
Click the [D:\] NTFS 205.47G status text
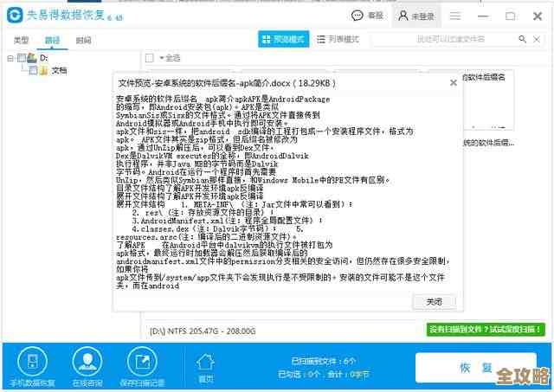pyautogui.click(x=203, y=331)
